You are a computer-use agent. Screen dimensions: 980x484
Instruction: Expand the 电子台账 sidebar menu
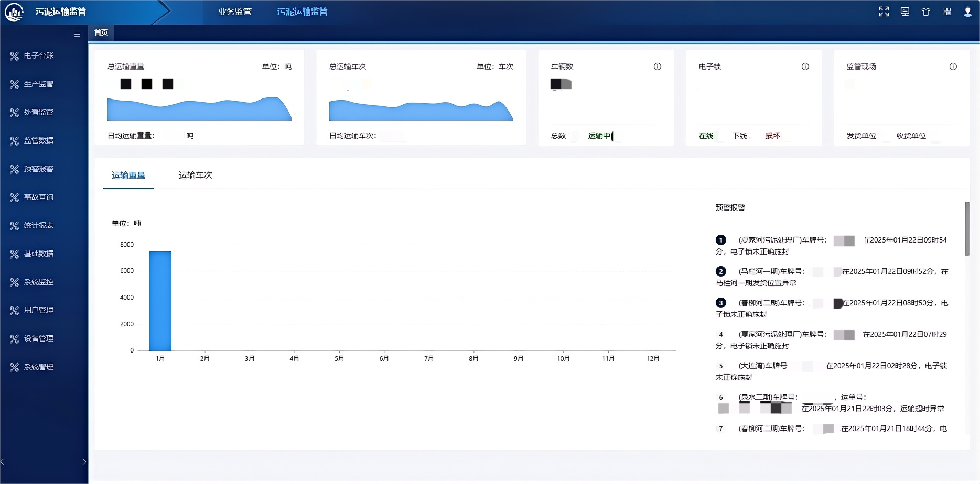point(39,56)
